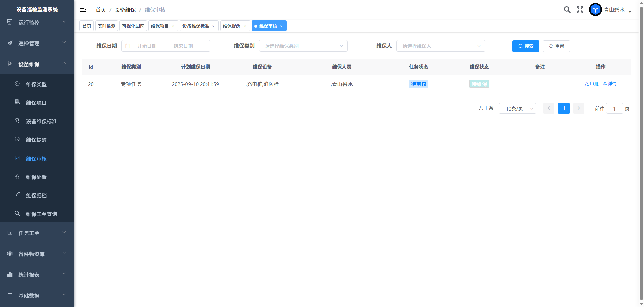Toggle fullscreen mode icon
644x307 pixels.
580,10
